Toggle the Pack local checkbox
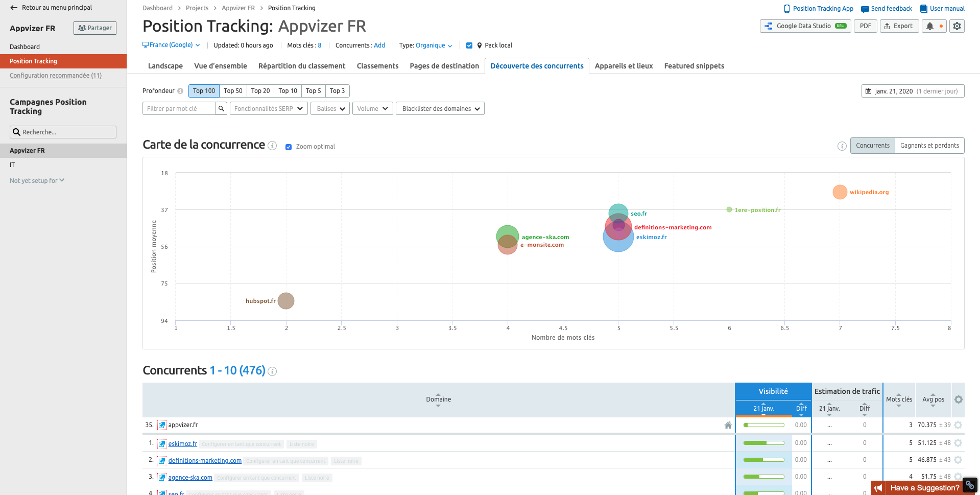 pos(469,45)
